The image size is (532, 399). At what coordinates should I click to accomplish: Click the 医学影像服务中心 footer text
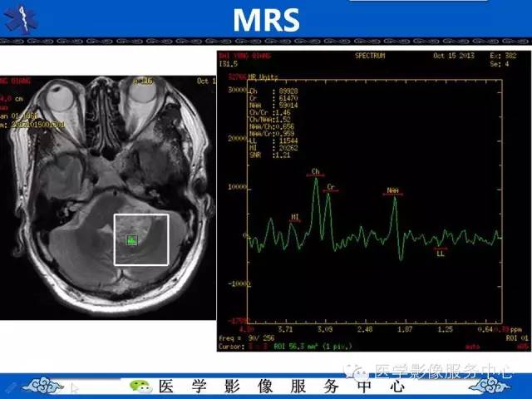pyautogui.click(x=282, y=387)
